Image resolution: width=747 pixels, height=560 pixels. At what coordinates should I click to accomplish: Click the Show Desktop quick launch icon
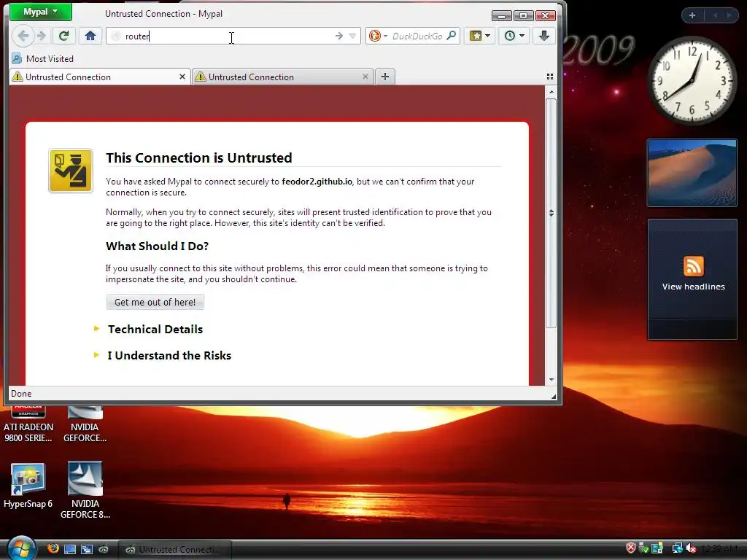(70, 550)
